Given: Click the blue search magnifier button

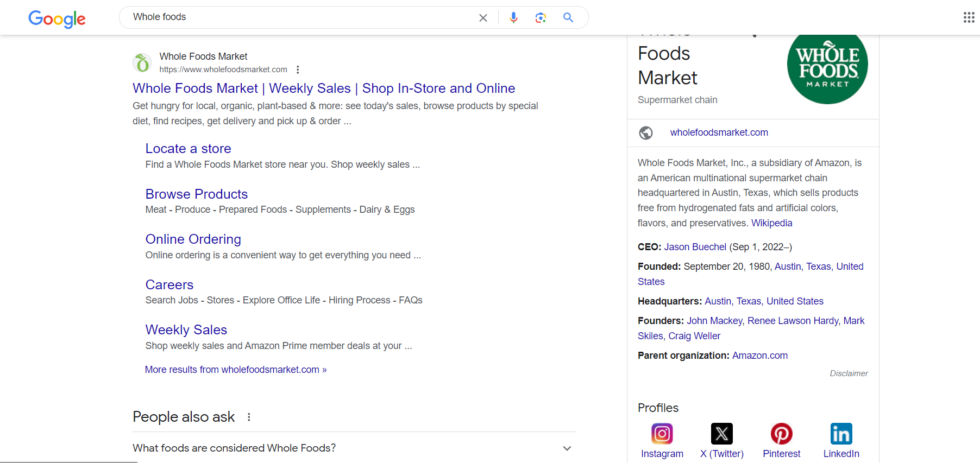Looking at the screenshot, I should point(568,17).
